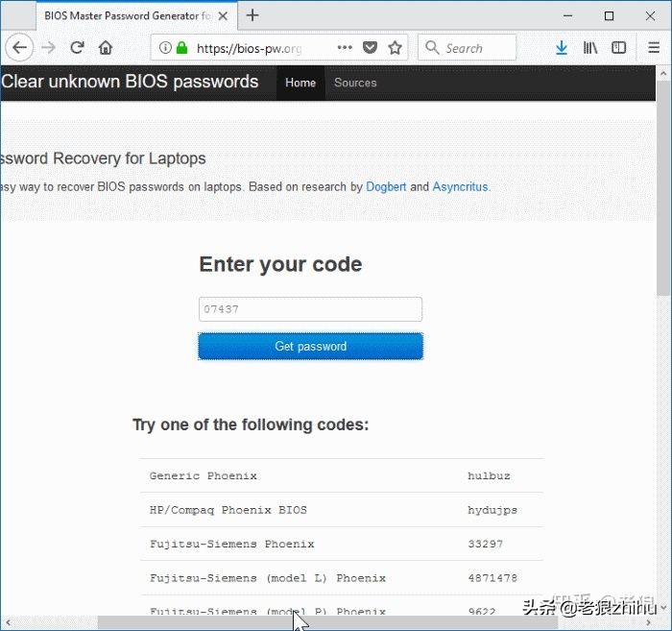
Task: Save the page to Pocket
Action: click(370, 48)
